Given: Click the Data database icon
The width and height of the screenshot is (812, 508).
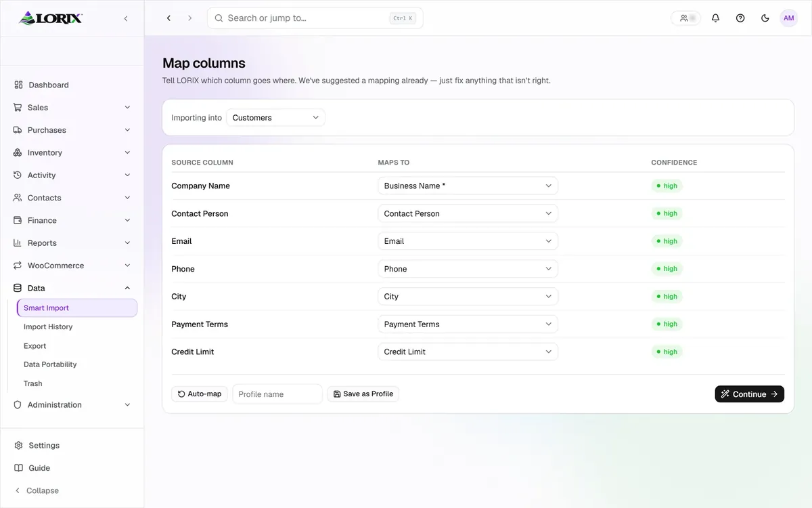Looking at the screenshot, I should click(18, 288).
